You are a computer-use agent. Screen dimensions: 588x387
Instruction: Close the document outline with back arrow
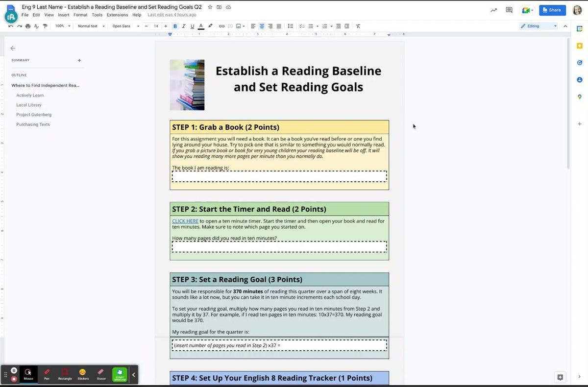click(x=13, y=48)
